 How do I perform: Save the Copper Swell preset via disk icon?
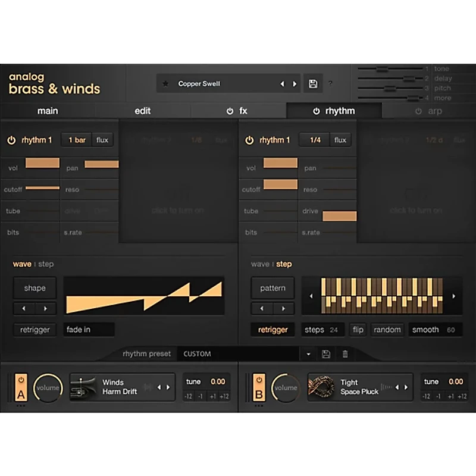[x=313, y=83]
